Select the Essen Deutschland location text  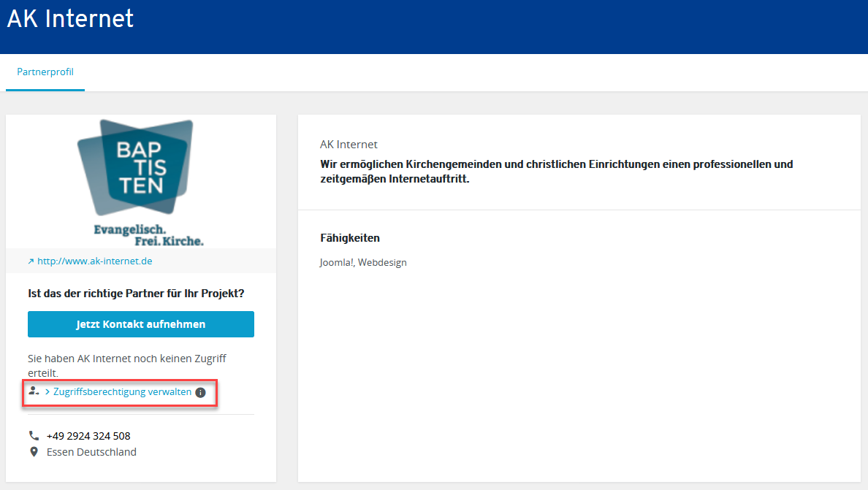tap(91, 451)
